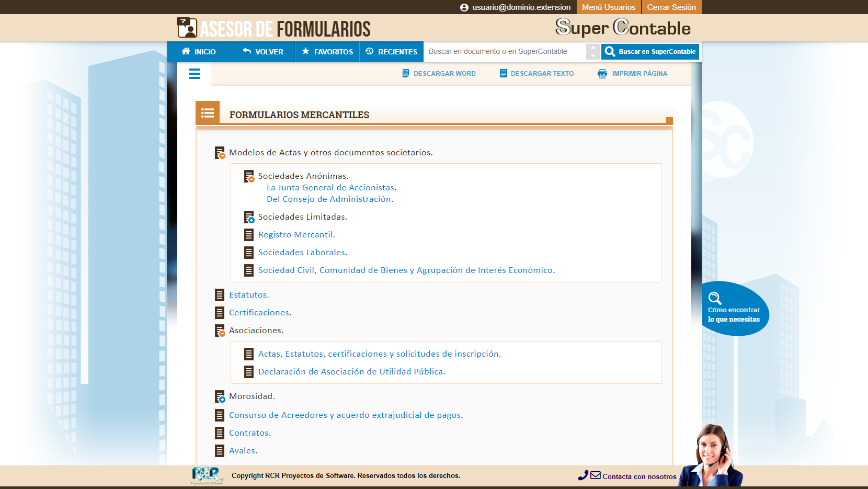Click the Modelos de Actas heading text
This screenshot has width=868, height=489.
pos(330,153)
